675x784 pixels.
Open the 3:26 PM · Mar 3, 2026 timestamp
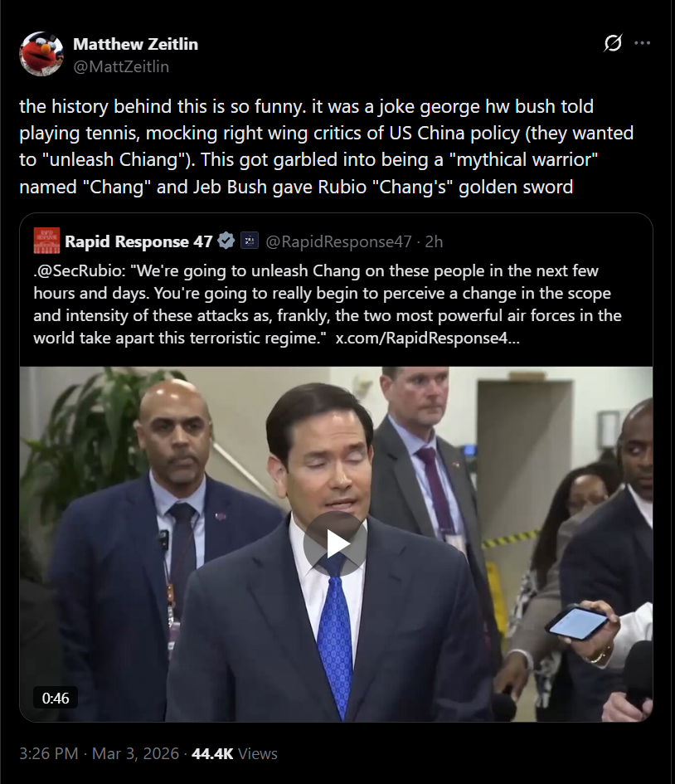[99, 753]
